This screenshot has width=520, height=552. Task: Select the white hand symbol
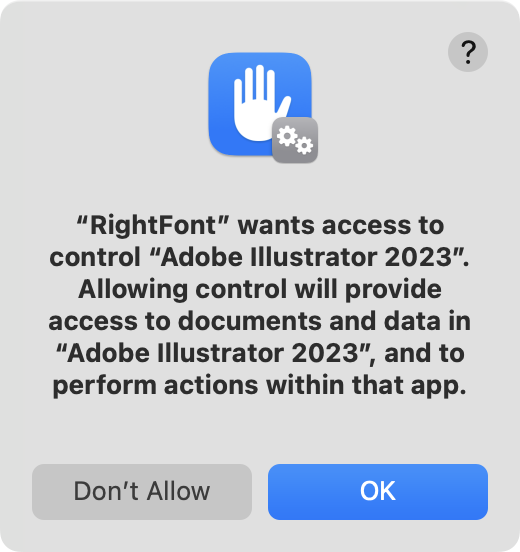(x=260, y=103)
